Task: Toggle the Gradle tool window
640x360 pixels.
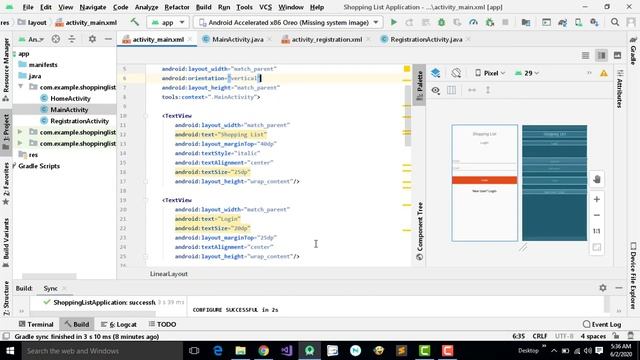Action: pos(633,52)
